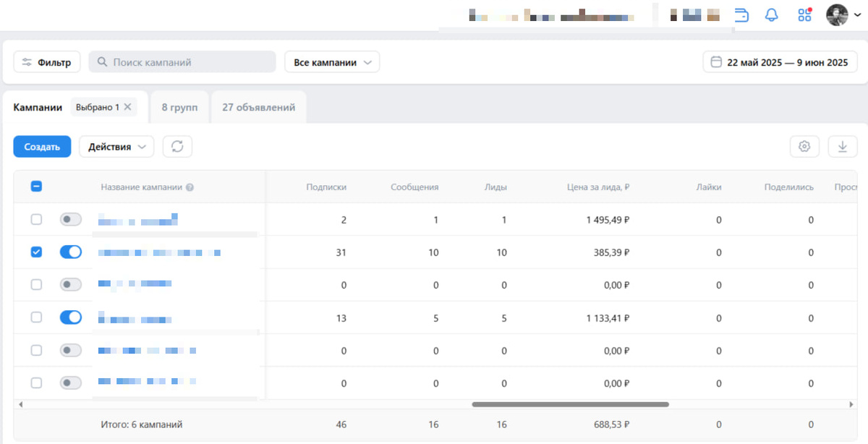Open the 'Действия' dropdown

pos(116,147)
